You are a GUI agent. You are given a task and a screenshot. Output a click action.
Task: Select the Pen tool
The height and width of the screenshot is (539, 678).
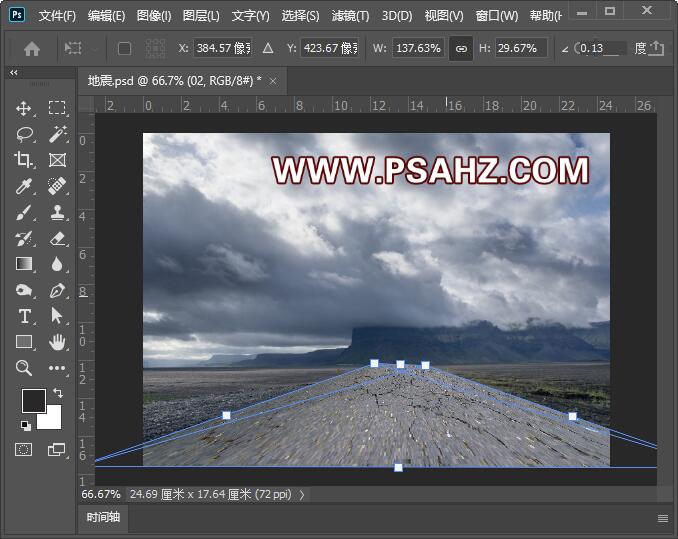point(57,290)
